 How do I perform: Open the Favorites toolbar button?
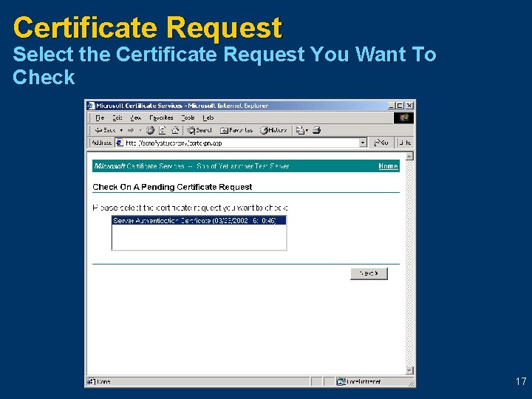tap(236, 130)
